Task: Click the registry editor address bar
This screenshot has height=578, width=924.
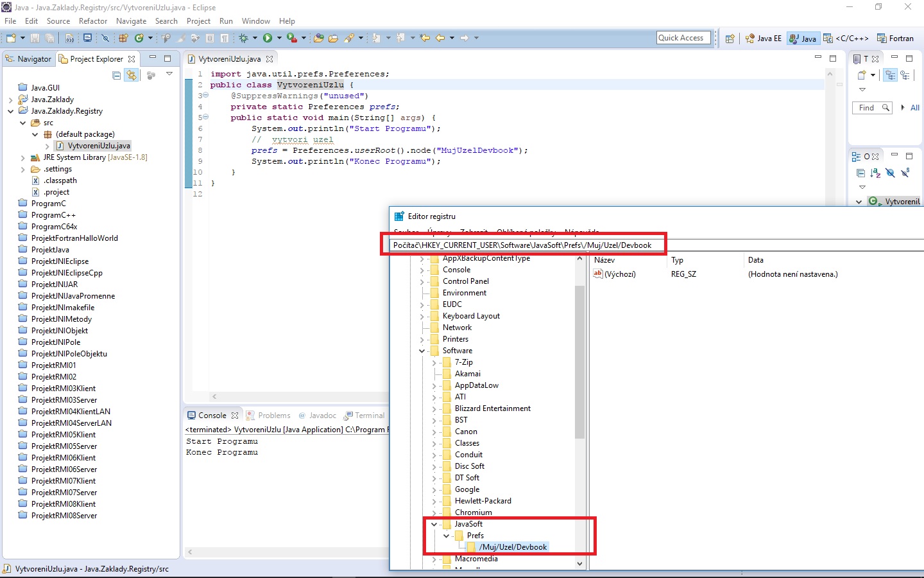Action: [x=526, y=245]
